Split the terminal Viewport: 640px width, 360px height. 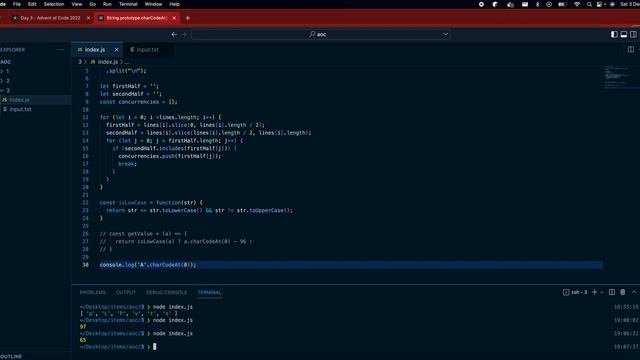(x=612, y=292)
